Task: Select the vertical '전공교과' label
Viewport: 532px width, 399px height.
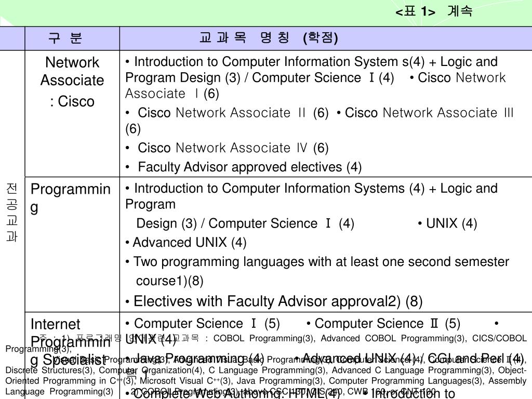Action: pyautogui.click(x=12, y=212)
